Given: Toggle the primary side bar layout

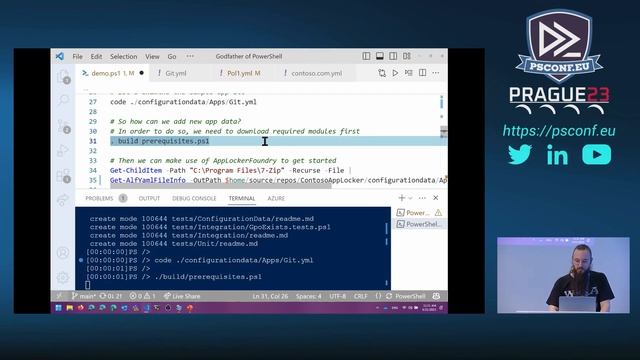Looking at the screenshot, I should tap(367, 56).
